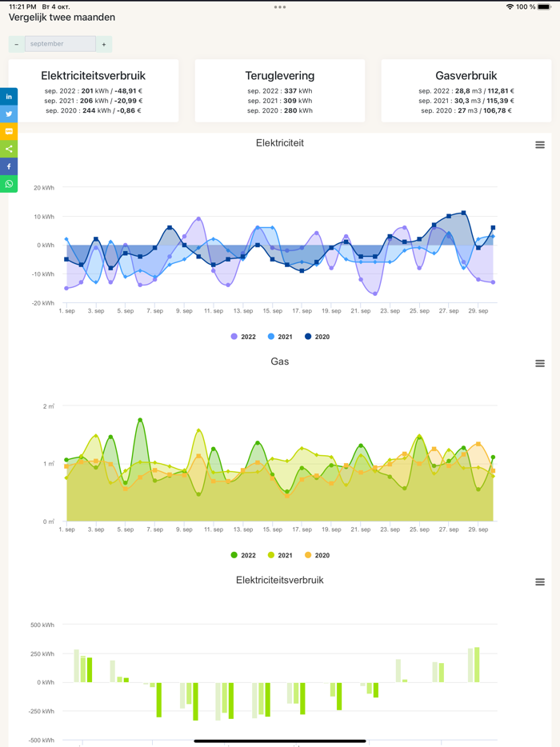Image resolution: width=560 pixels, height=747 pixels.
Task: Open Gas chart hamburger menu
Action: [539, 363]
